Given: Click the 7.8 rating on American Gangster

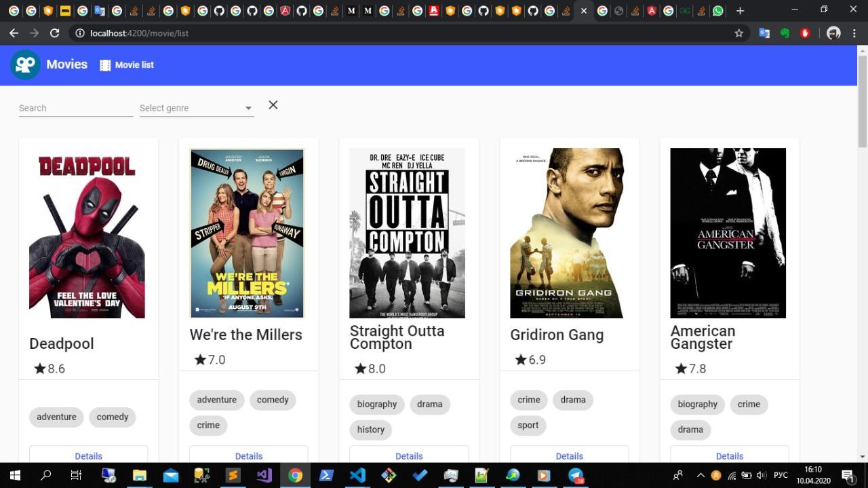Looking at the screenshot, I should pos(690,369).
